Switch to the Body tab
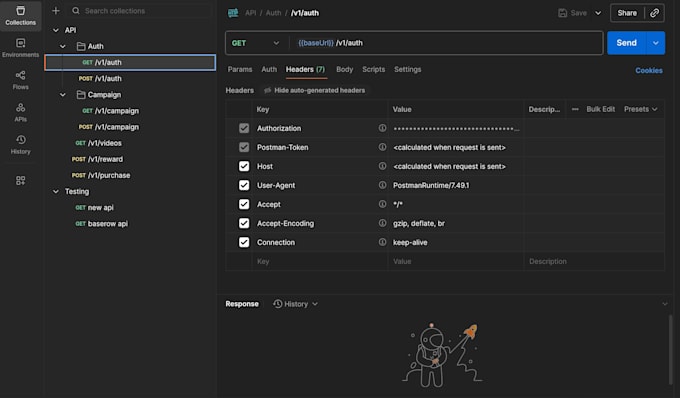The height and width of the screenshot is (398, 680). point(345,69)
